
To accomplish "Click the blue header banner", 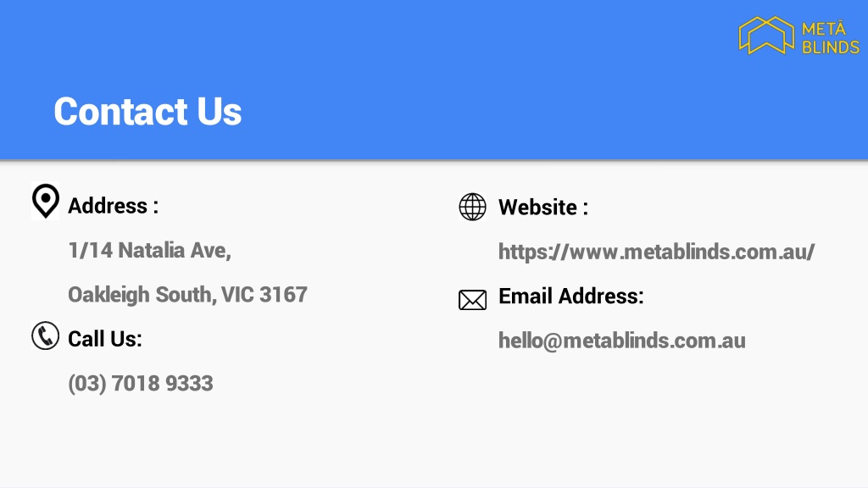I will (x=434, y=80).
